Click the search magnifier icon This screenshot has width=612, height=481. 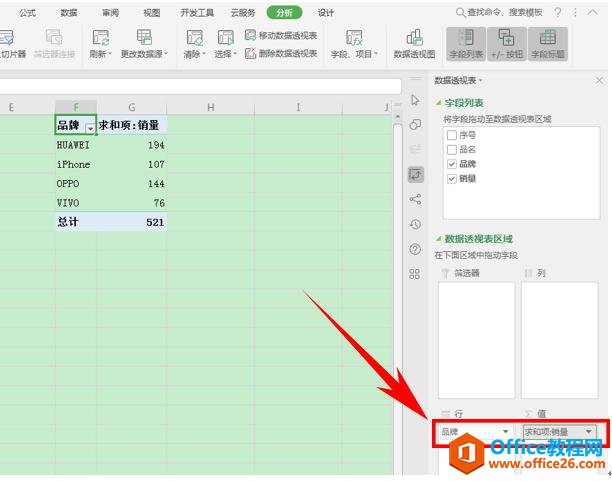[x=461, y=12]
